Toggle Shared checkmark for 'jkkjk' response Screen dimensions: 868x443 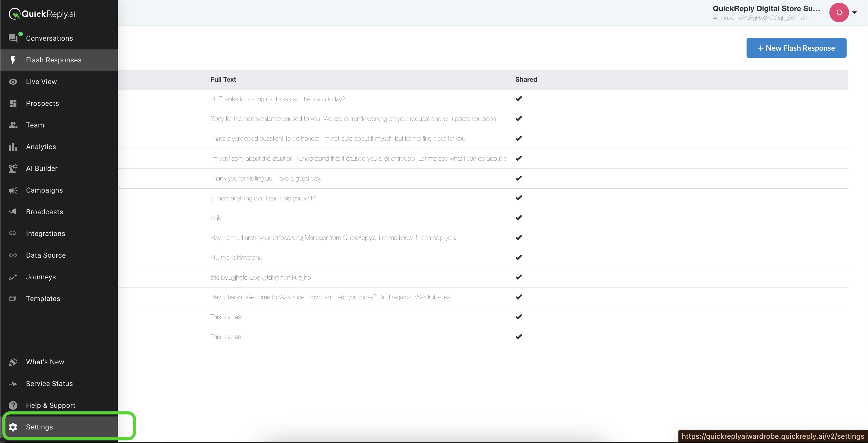[519, 218]
